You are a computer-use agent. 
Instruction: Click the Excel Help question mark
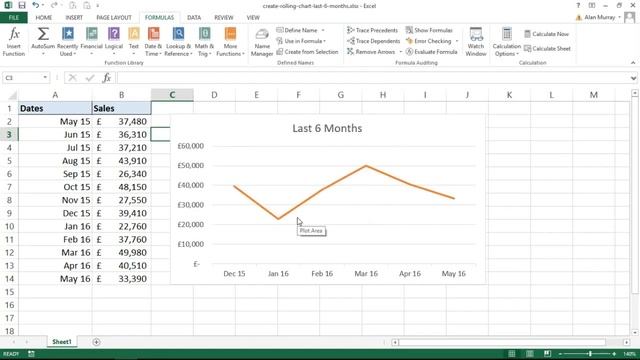click(x=578, y=6)
